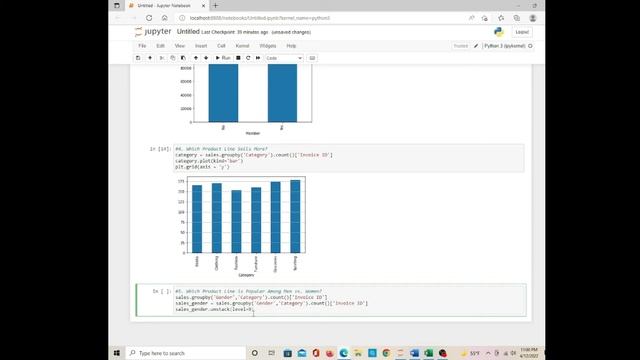The height and width of the screenshot is (360, 640).
Task: Open the browser Favorites list
Action: (x=501, y=18)
